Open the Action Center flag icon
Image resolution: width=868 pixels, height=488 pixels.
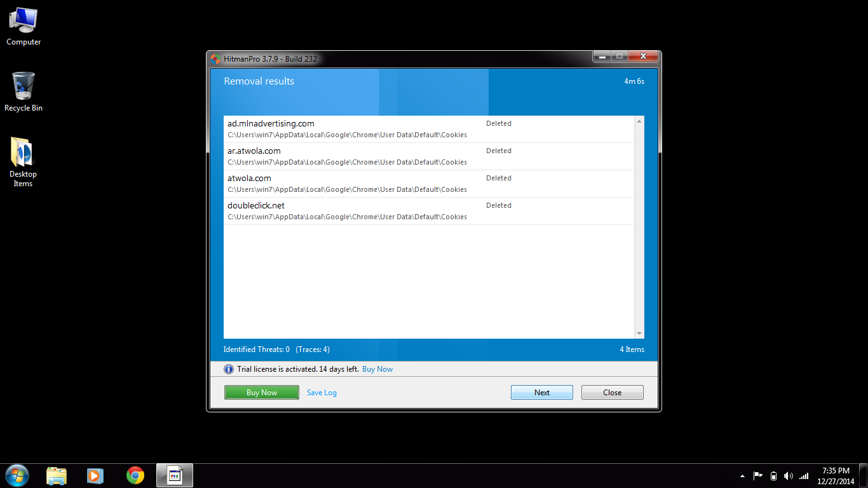point(757,476)
